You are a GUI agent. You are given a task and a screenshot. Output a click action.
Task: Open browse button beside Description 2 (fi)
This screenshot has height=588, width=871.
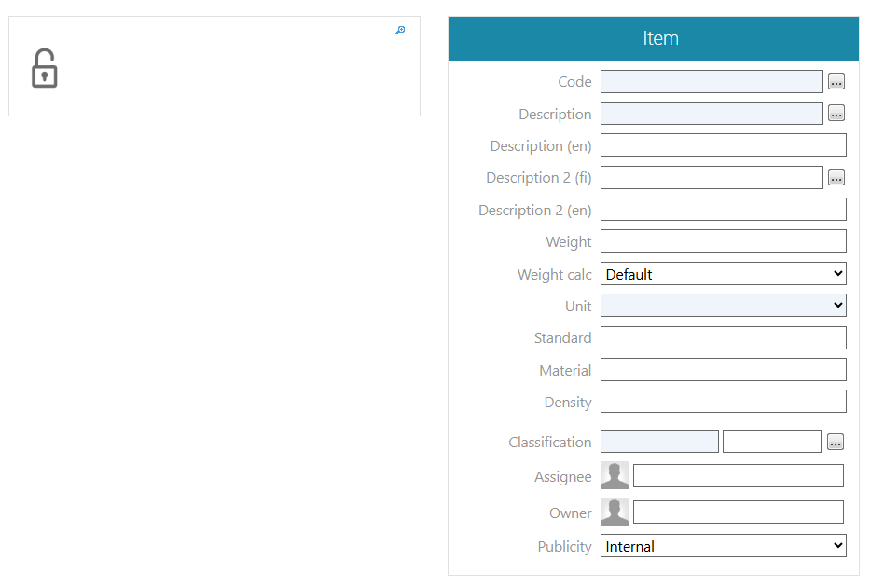(x=836, y=178)
